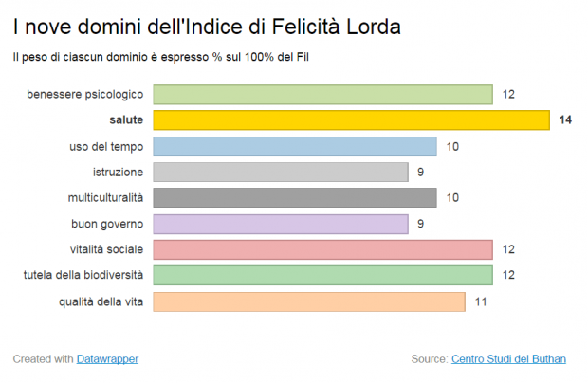Image resolution: width=588 pixels, height=383 pixels.
Task: Open the Datawrapper link
Action: click(x=107, y=358)
